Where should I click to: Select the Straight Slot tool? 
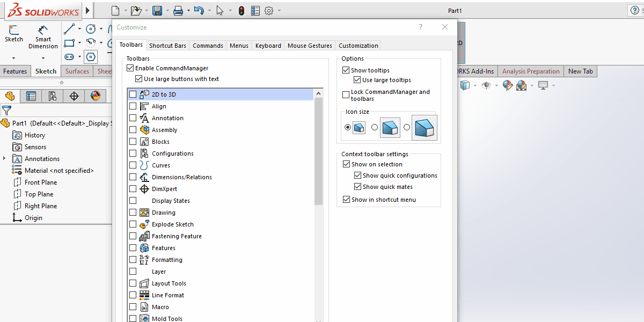click(69, 57)
